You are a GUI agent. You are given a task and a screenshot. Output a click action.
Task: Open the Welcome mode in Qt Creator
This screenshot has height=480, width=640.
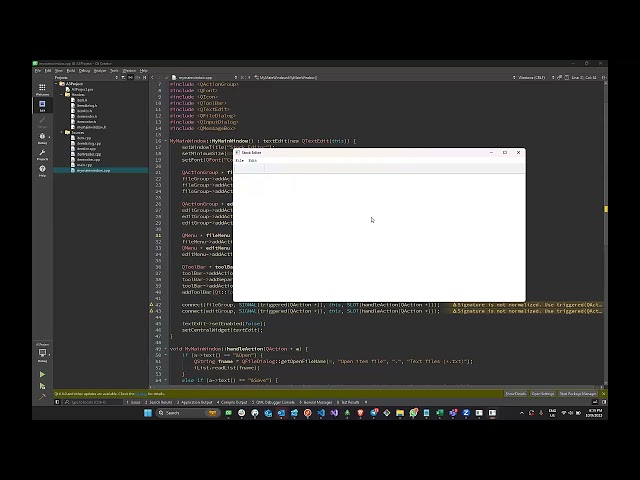click(x=42, y=89)
